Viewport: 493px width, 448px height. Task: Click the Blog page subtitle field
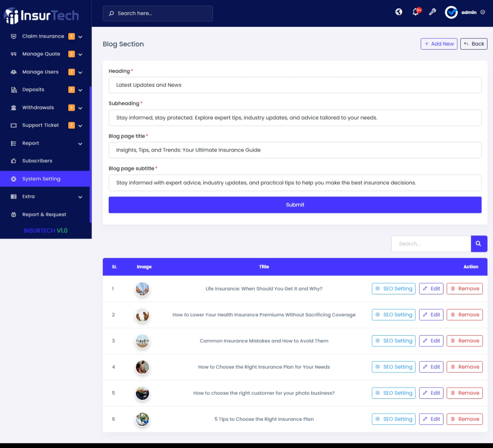[x=295, y=183]
